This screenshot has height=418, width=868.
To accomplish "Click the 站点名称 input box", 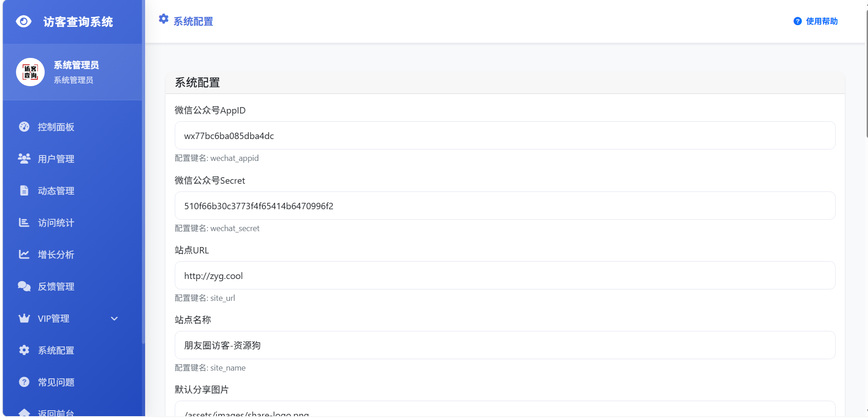I will pos(505,345).
